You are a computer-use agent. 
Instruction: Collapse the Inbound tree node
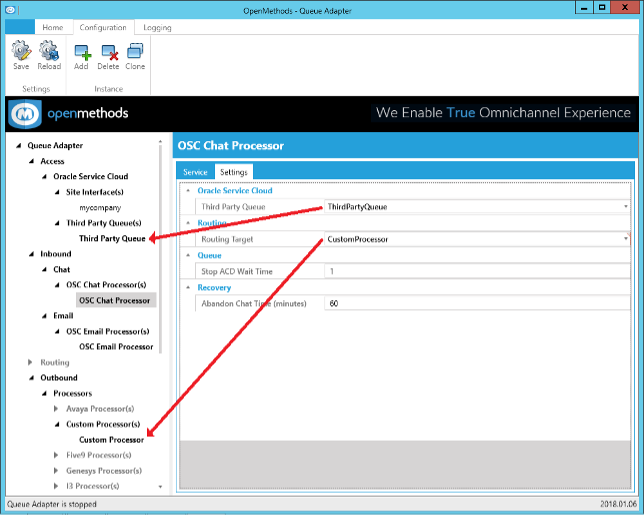click(x=31, y=254)
